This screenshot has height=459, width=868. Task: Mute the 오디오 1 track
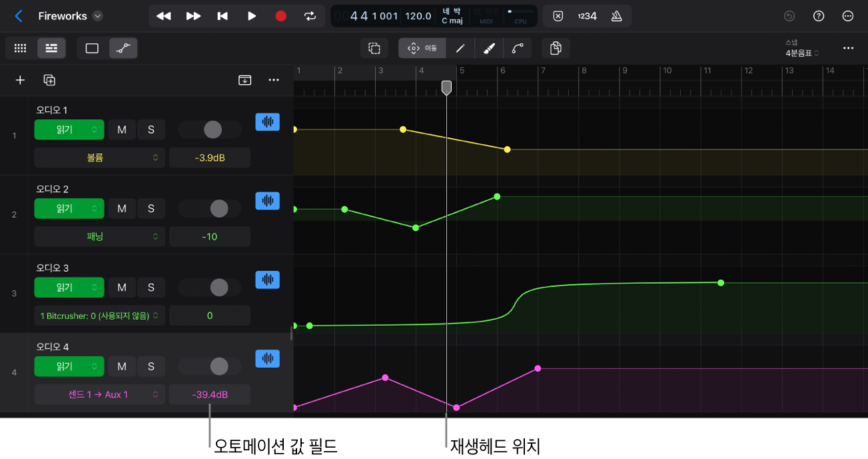pyautogui.click(x=122, y=130)
